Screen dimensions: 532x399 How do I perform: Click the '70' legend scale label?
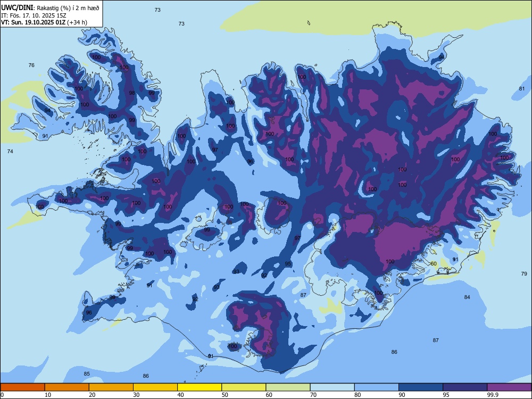(313, 395)
